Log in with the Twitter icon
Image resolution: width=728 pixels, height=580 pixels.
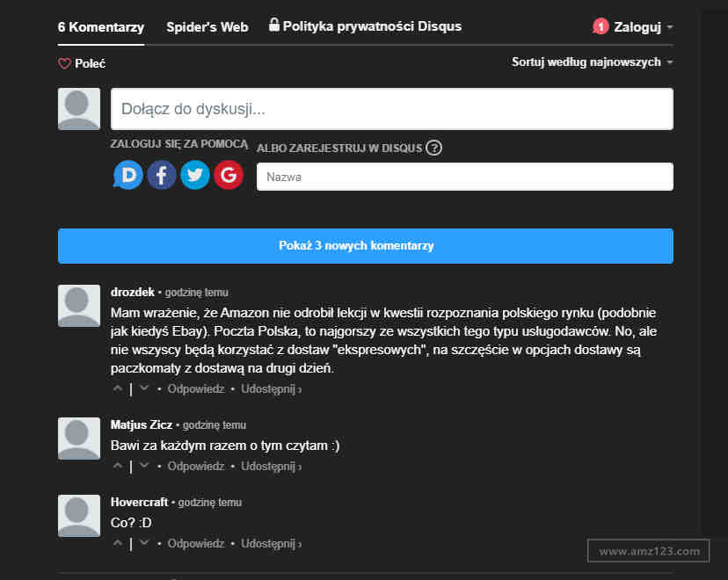point(195,175)
